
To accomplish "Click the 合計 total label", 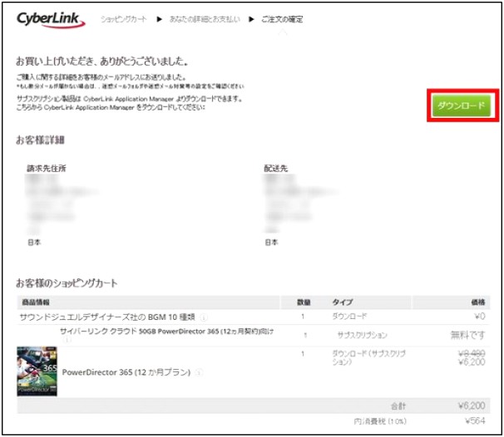I will (x=398, y=406).
